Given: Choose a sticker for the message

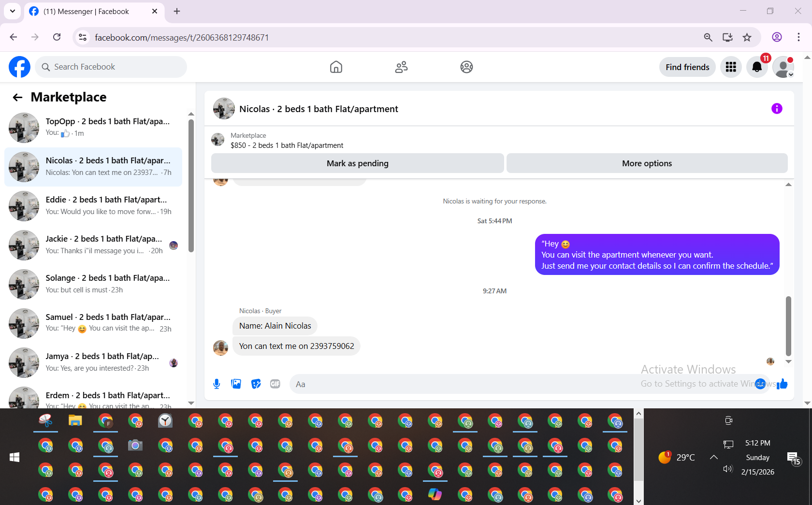Looking at the screenshot, I should [256, 384].
